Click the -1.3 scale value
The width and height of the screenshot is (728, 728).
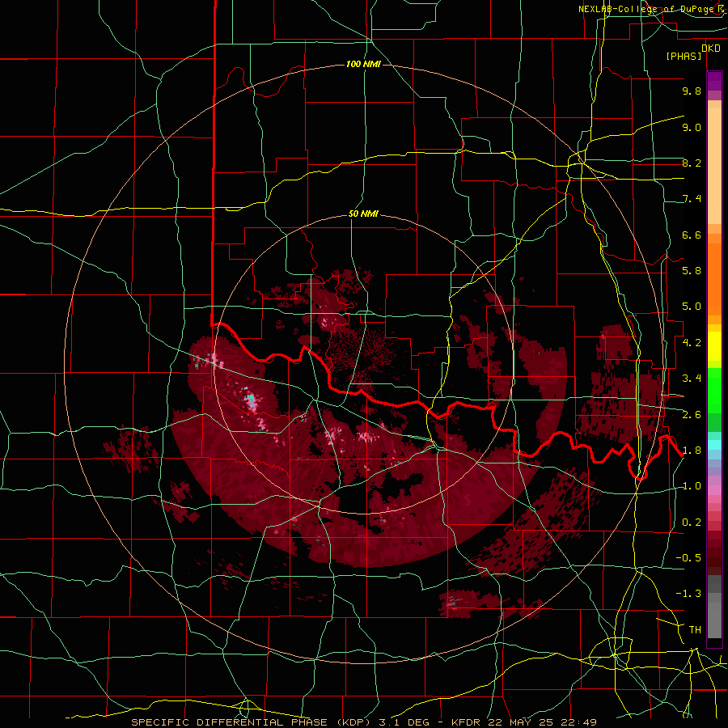click(688, 594)
